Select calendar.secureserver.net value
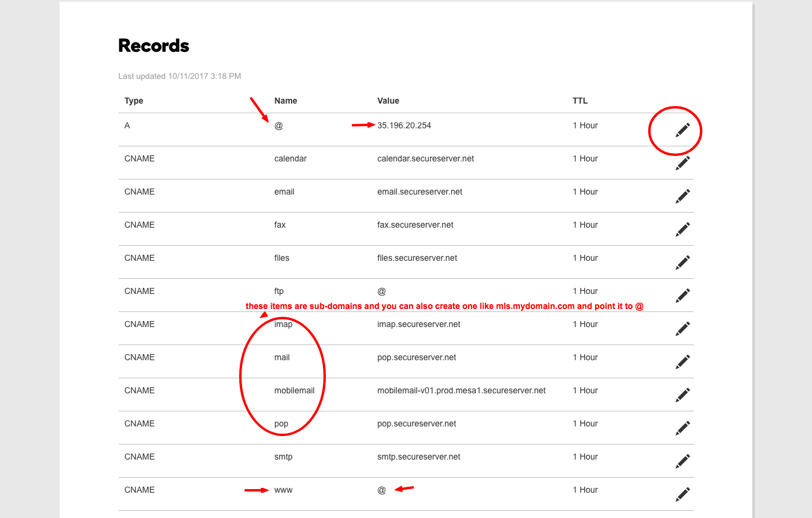Screen dimensions: 812x518 pyautogui.click(x=426, y=158)
